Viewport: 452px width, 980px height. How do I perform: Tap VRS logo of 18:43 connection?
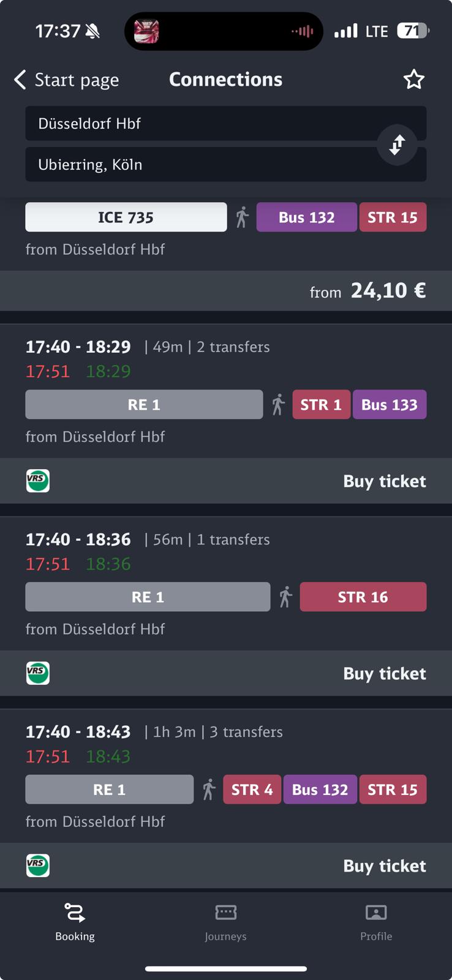[x=38, y=865]
